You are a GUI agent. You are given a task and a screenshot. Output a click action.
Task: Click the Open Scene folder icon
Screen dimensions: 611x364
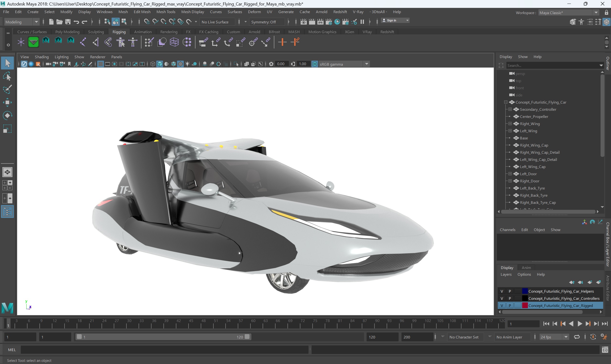[59, 22]
